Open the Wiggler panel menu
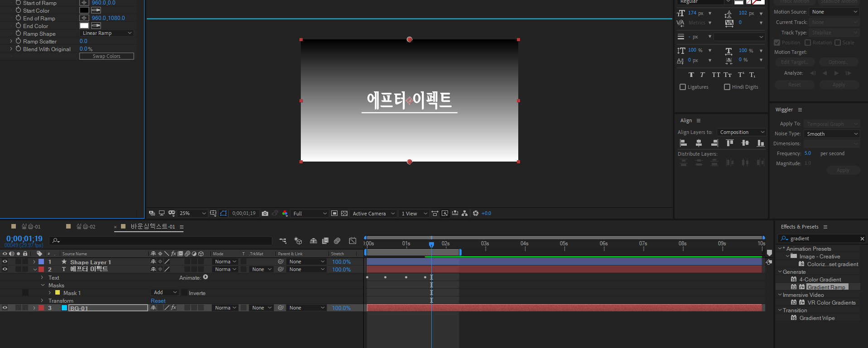This screenshot has width=868, height=348. [800, 110]
